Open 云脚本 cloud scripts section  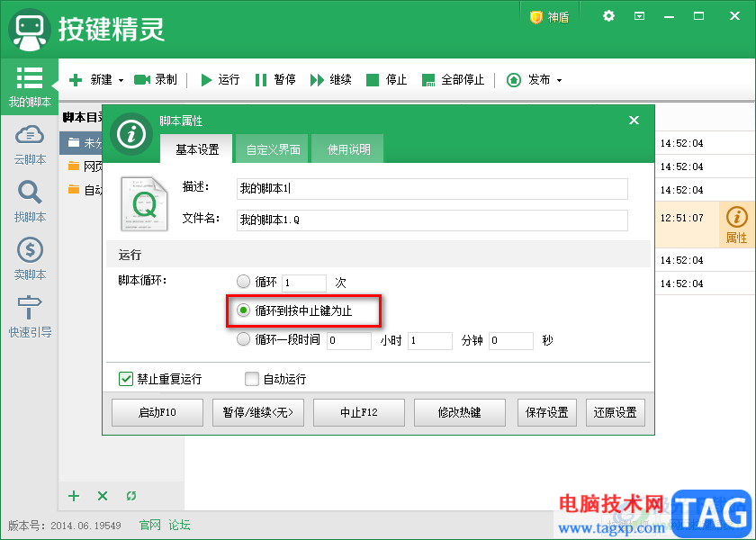[30, 145]
